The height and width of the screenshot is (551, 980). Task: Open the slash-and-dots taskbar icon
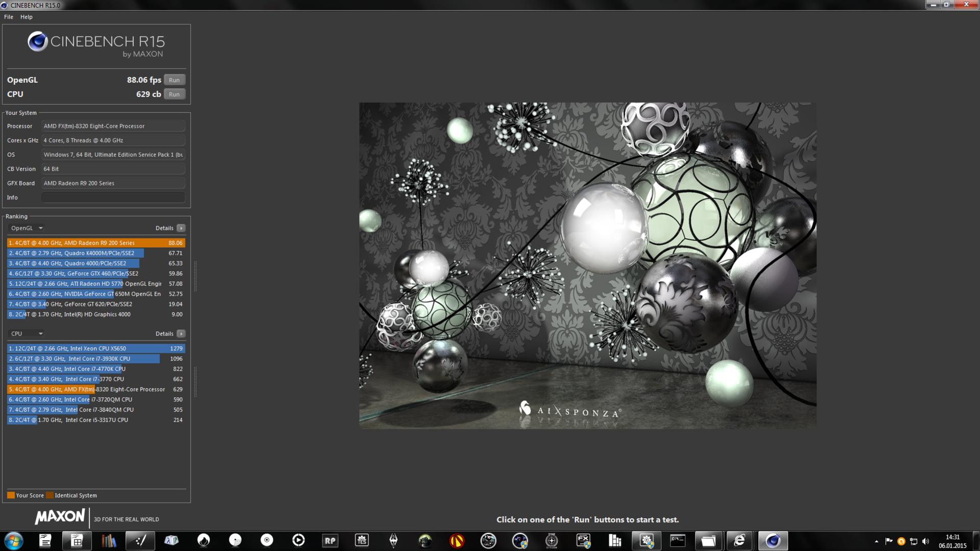[140, 540]
